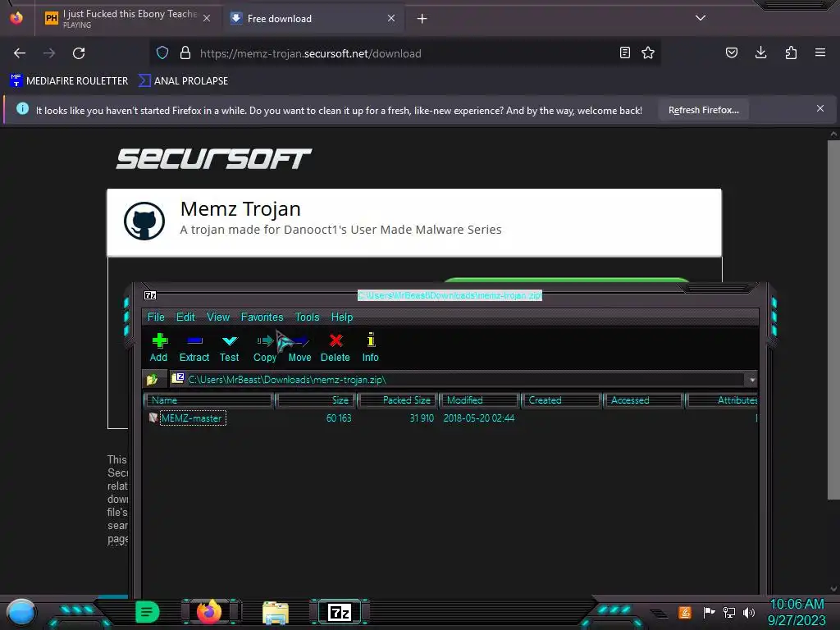Open the File menu in 7-Zip
Screen dimensions: 840x630
(x=156, y=317)
